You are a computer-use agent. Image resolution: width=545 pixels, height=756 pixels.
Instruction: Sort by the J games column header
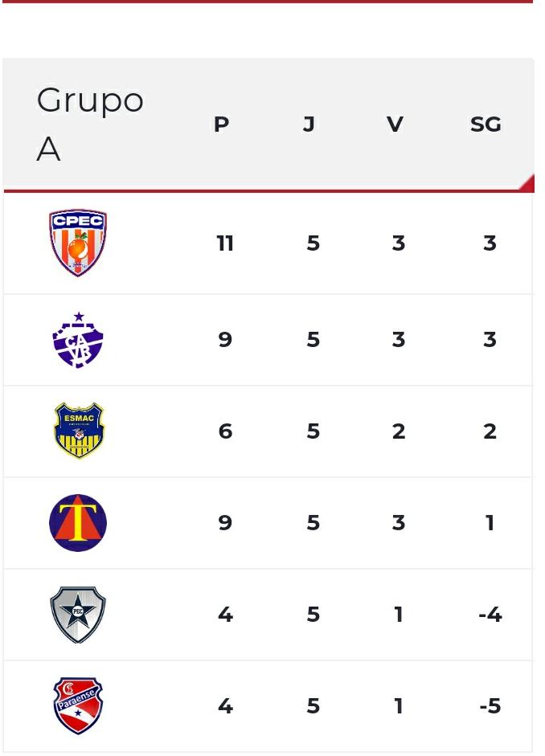point(309,125)
